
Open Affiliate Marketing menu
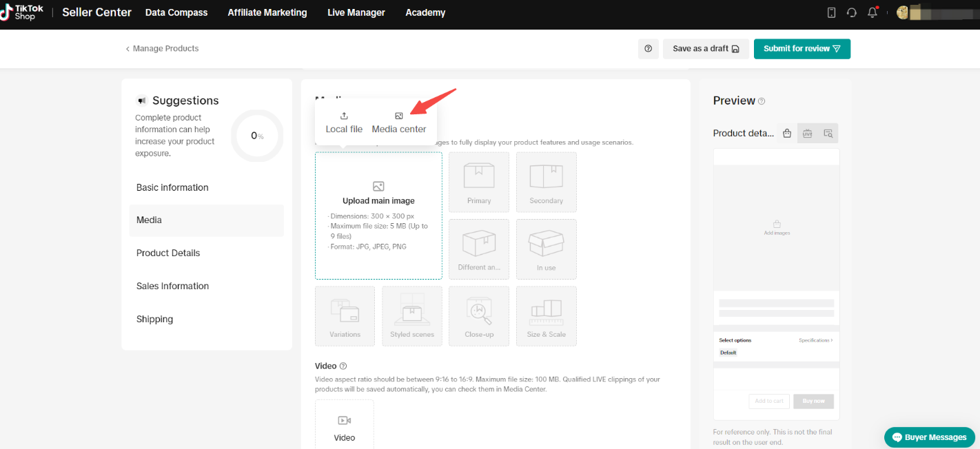[x=267, y=12]
